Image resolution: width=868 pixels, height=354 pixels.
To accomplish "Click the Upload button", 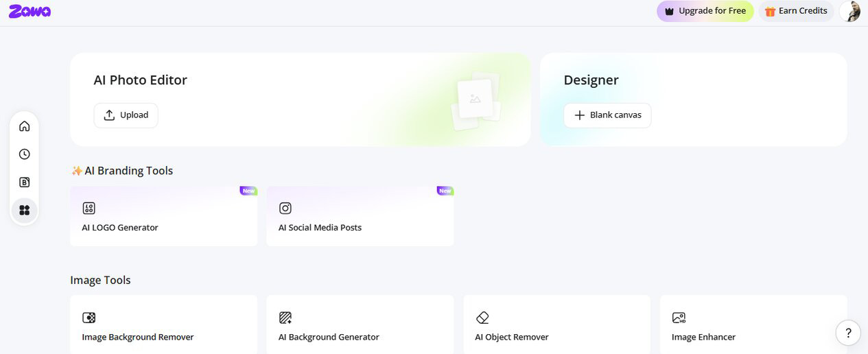I will tap(126, 115).
